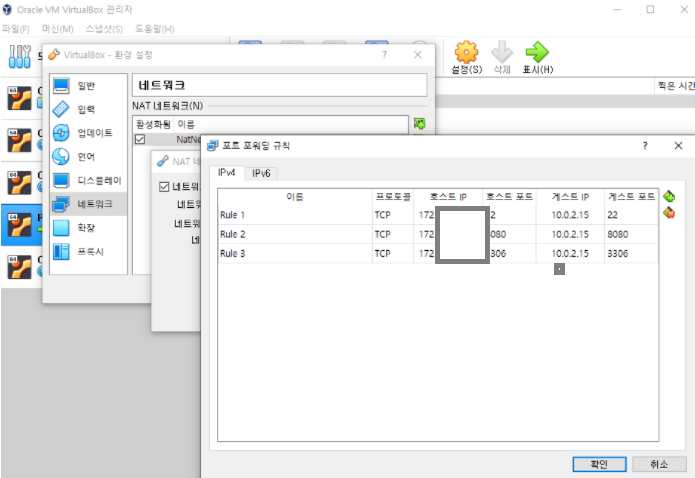The height and width of the screenshot is (478, 695).
Task: Open the global Tools icon in manager
Action: pos(20,57)
